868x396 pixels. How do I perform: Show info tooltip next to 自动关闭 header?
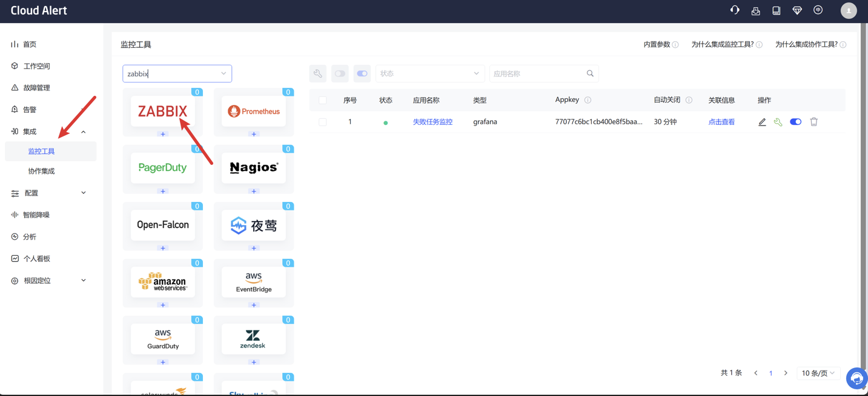(x=689, y=100)
